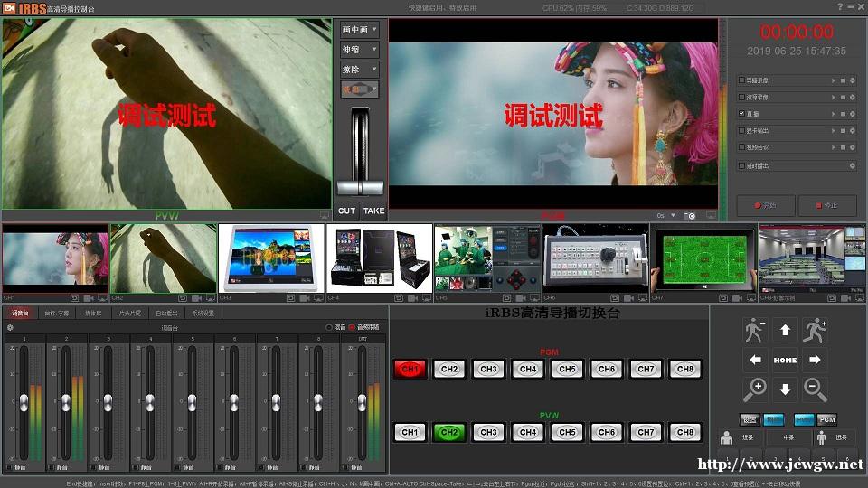Select the CH6 switcher thumbnail
Image resolution: width=868 pixels, height=488 pixels.
[x=595, y=258]
